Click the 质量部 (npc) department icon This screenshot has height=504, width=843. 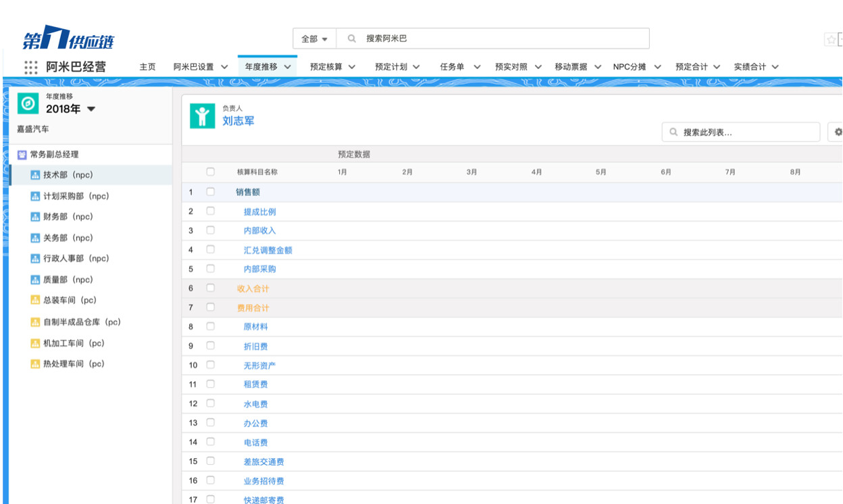(x=35, y=280)
